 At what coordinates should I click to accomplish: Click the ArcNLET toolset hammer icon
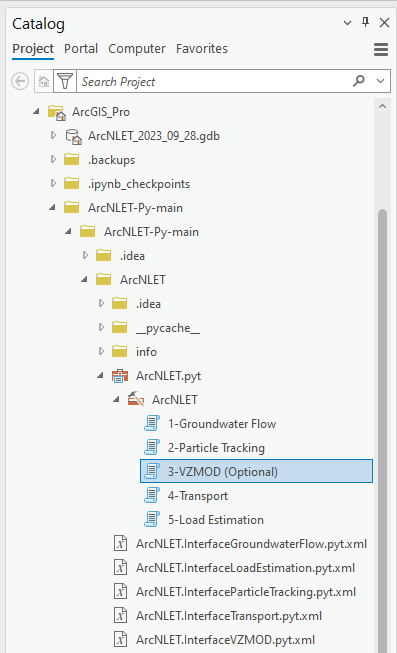[136, 399]
